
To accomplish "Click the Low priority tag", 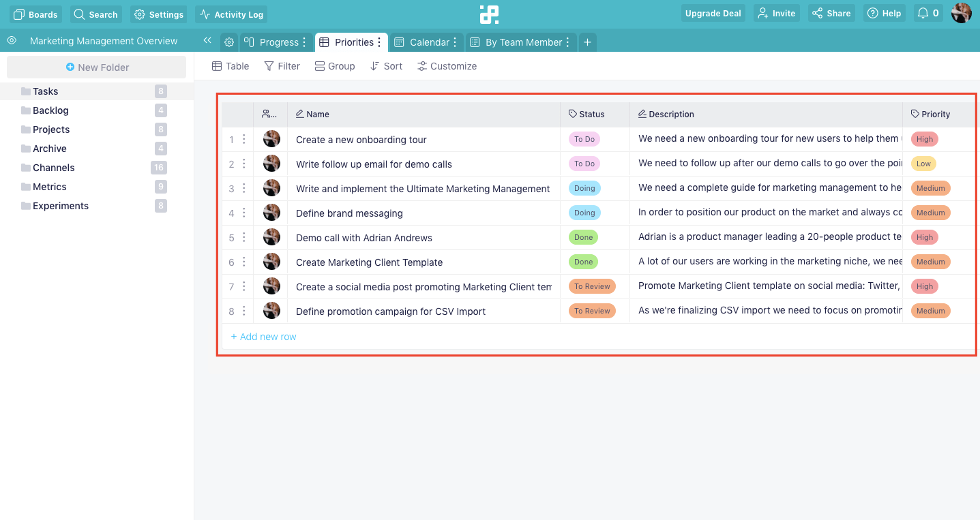I will click(923, 164).
